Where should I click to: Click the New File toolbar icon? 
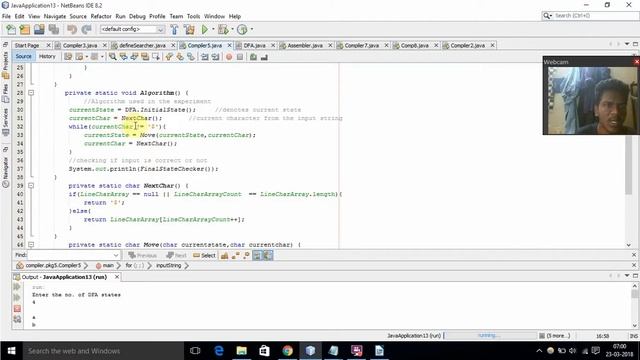pyautogui.click(x=11, y=29)
